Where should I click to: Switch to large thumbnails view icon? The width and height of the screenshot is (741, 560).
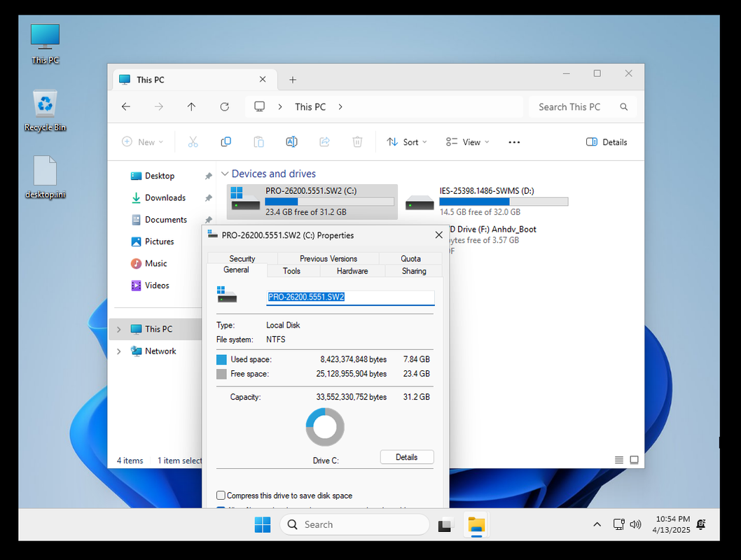click(635, 460)
